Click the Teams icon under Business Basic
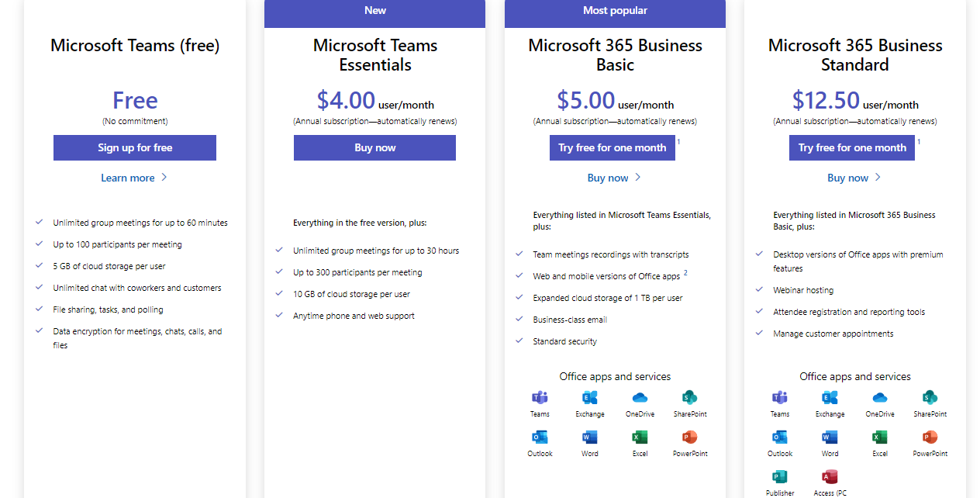The width and height of the screenshot is (980, 498). 540,398
